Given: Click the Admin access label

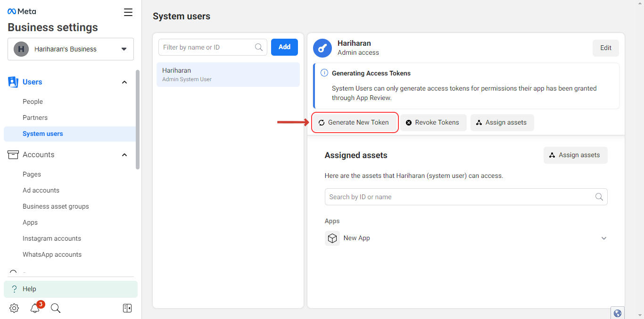Looking at the screenshot, I should coord(358,53).
